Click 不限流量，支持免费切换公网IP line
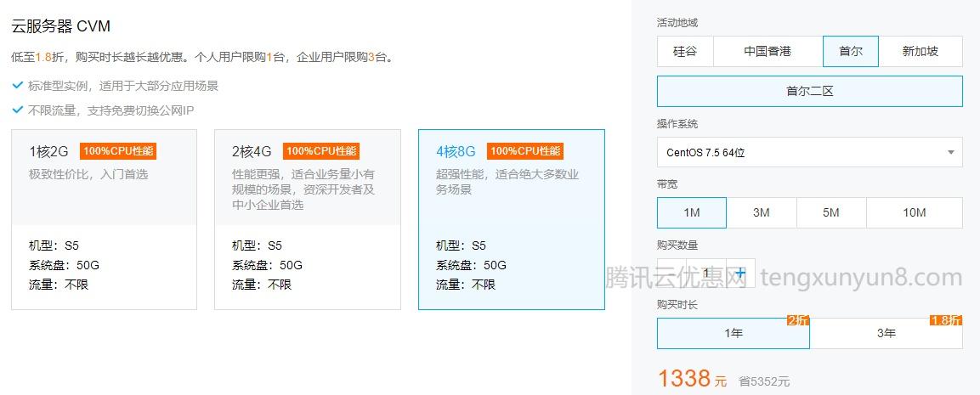Image resolution: width=980 pixels, height=395 pixels. click(111, 110)
